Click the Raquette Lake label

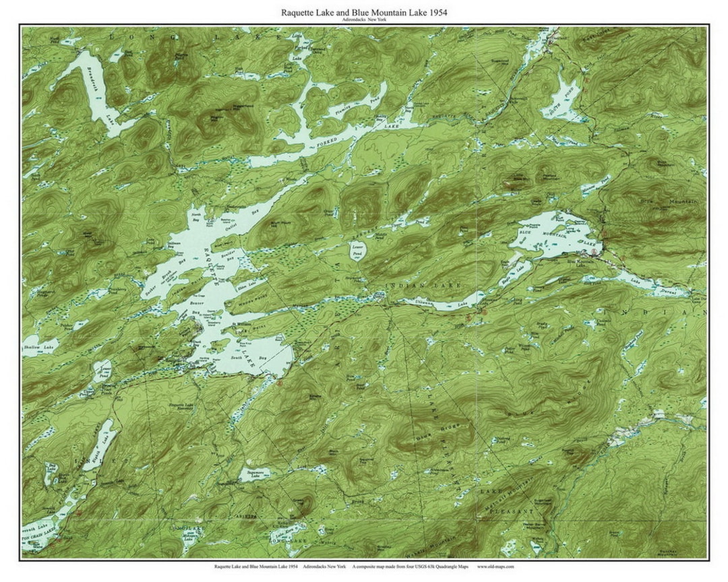[211, 267]
